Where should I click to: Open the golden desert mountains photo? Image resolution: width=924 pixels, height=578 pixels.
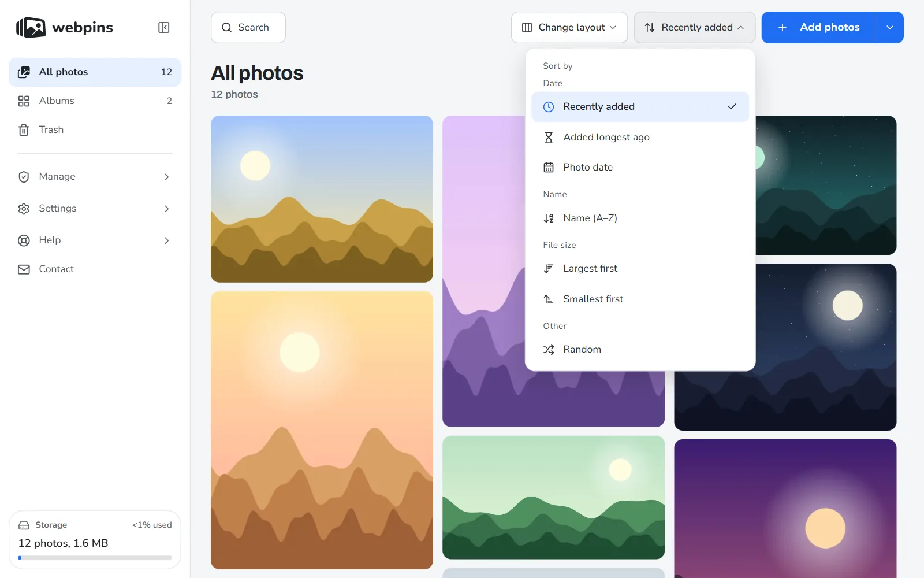pyautogui.click(x=322, y=199)
